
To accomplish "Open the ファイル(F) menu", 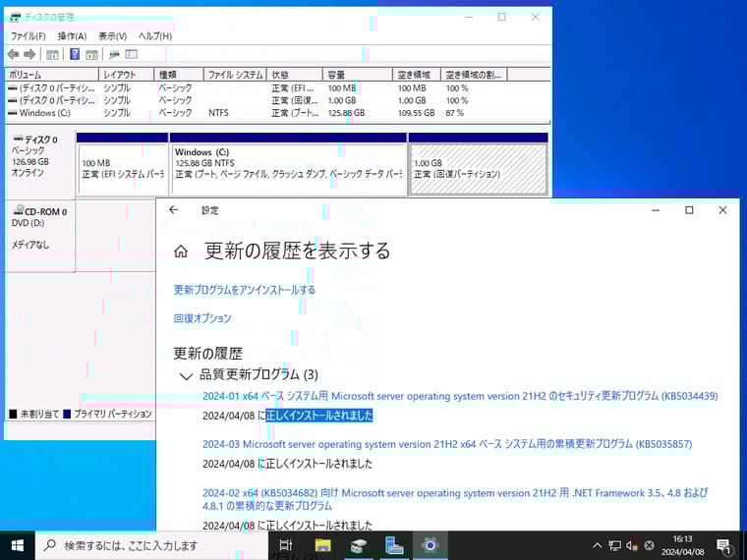I will [29, 36].
